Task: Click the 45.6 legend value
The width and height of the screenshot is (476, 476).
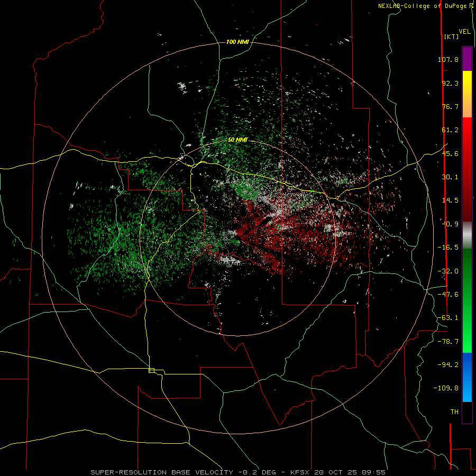Action: [450, 153]
